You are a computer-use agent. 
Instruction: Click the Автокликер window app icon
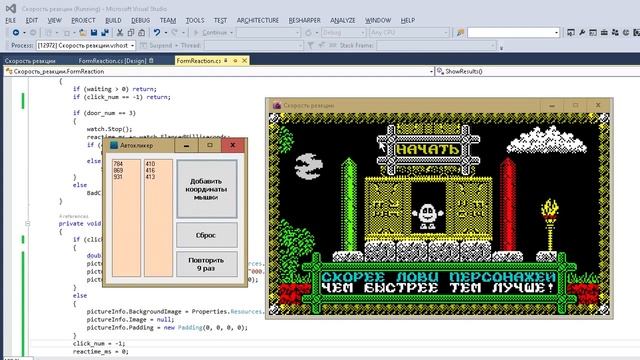pyautogui.click(x=114, y=145)
